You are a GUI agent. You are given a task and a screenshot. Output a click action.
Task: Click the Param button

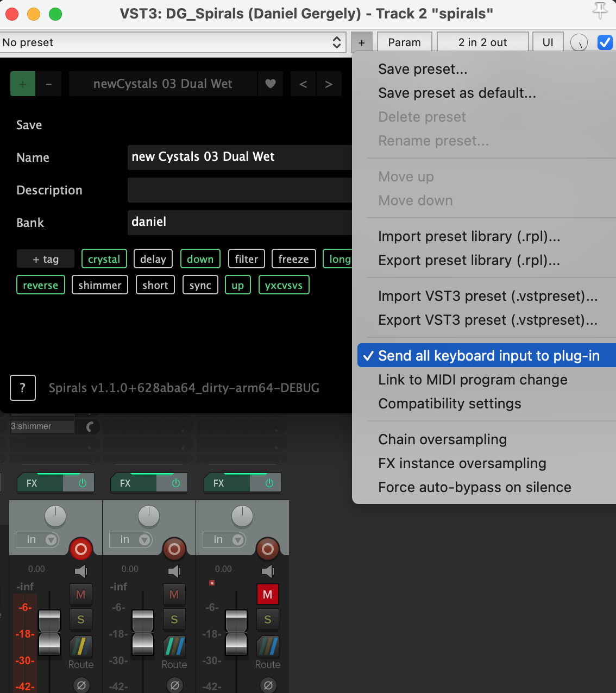(404, 42)
